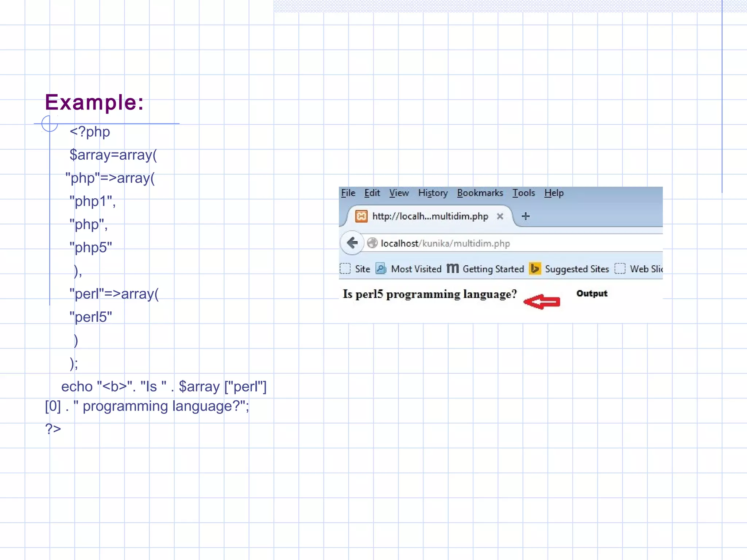Click the 'm' icon beside Getting Started
The width and height of the screenshot is (747, 560).
tap(453, 269)
